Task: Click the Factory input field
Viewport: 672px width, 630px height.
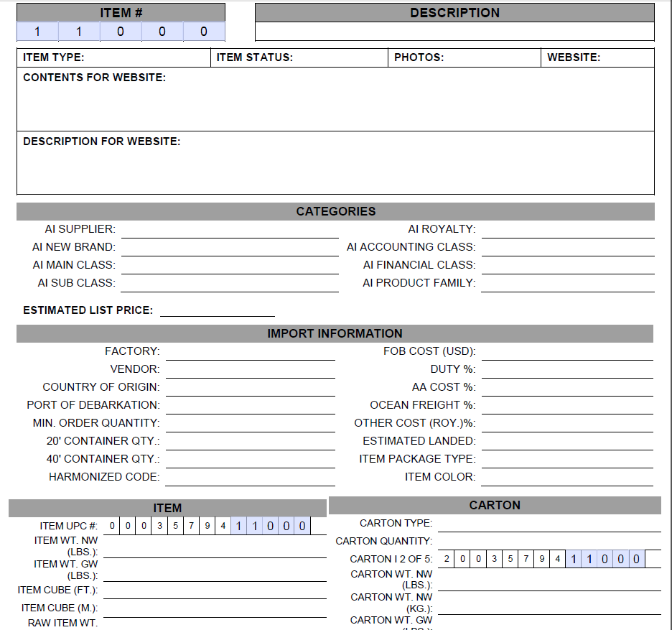Action: point(251,352)
